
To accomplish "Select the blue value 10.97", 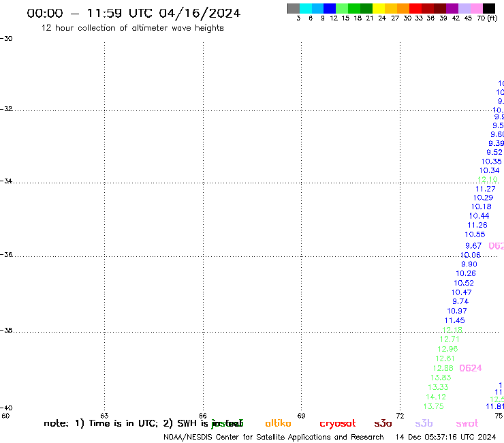I will (x=457, y=311).
